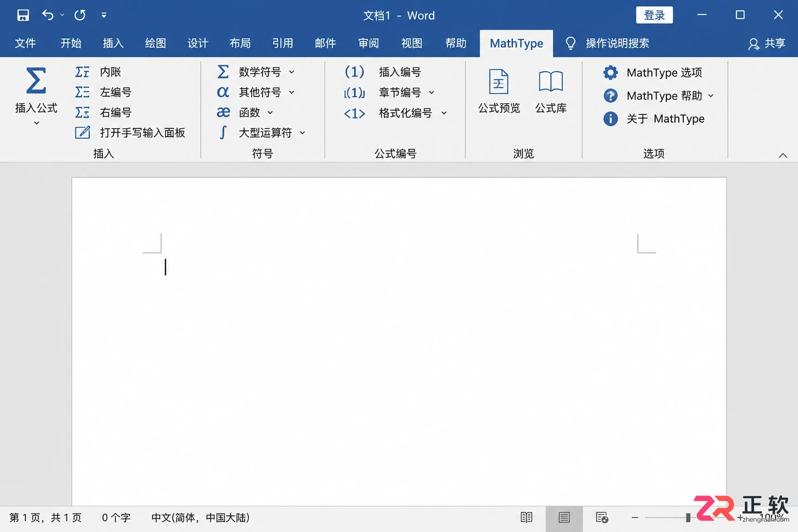The width and height of the screenshot is (798, 532).
Task: Show 关于 MathType info
Action: tap(654, 119)
